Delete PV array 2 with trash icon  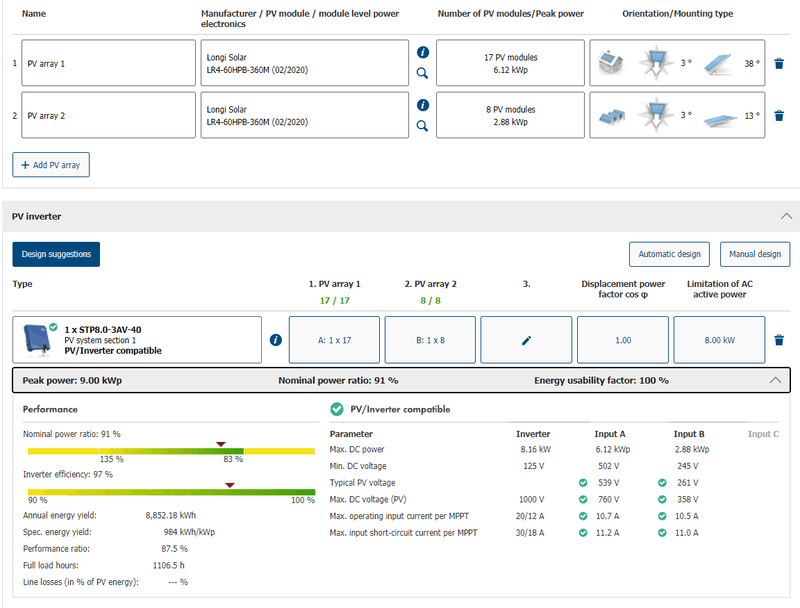[x=779, y=115]
